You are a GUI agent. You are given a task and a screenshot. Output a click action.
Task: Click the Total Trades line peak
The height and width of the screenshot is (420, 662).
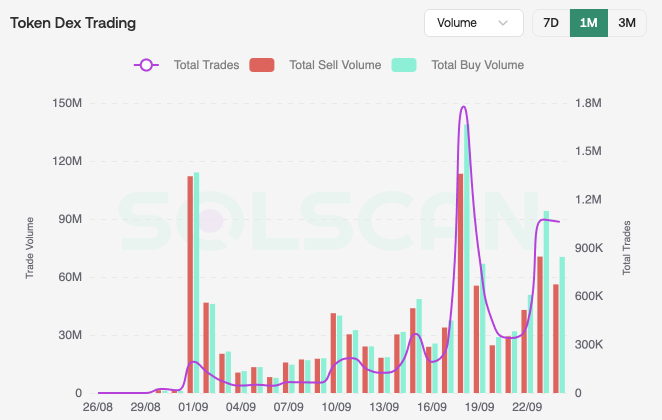coord(464,106)
